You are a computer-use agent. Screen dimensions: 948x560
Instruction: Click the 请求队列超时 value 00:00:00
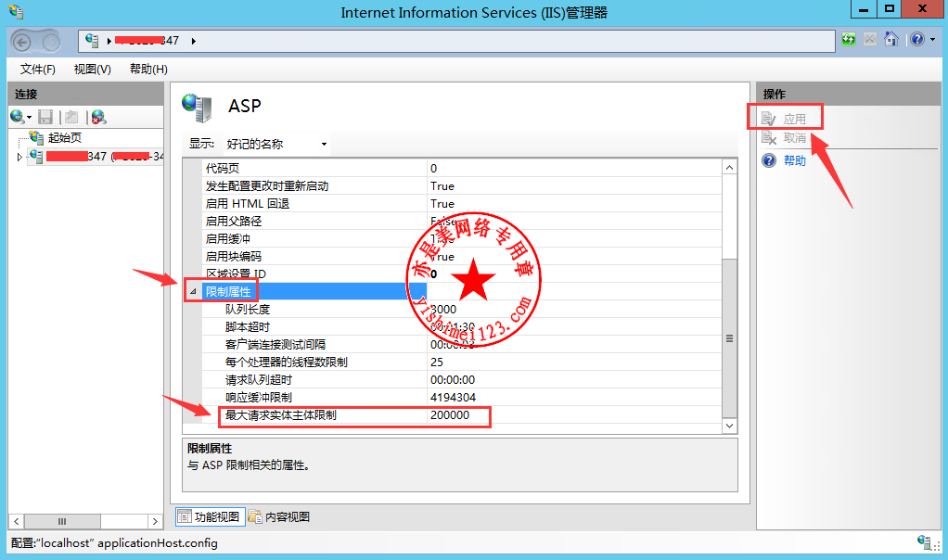tap(453, 379)
